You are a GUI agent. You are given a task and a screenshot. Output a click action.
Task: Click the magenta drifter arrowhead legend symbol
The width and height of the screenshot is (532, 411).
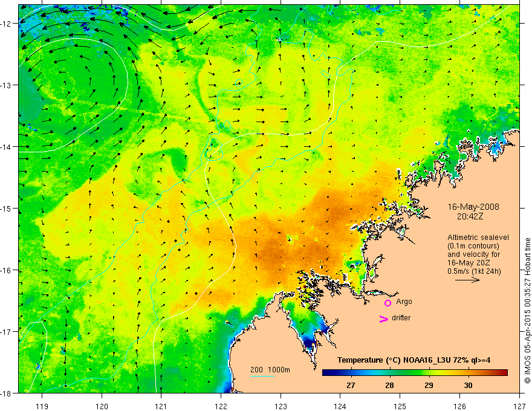(384, 319)
